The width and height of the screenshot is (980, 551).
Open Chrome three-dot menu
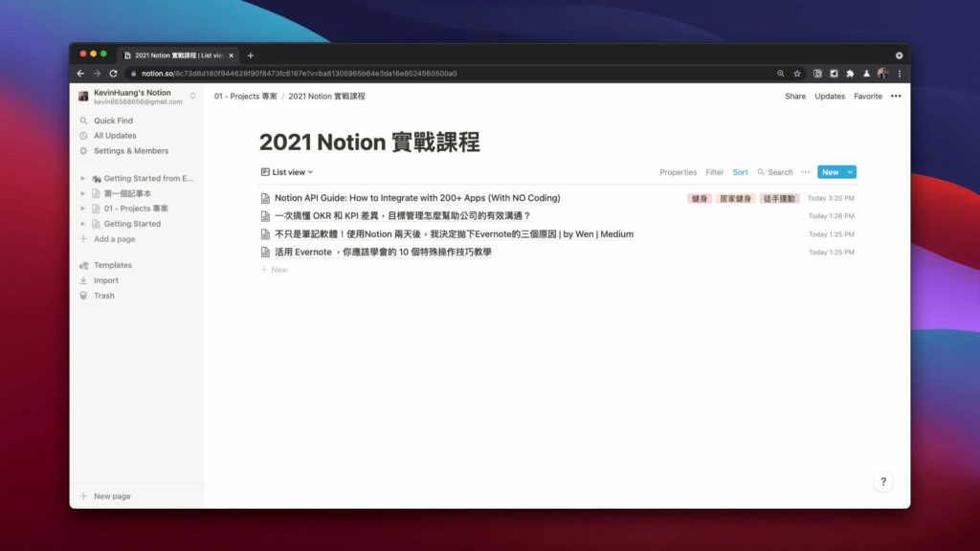click(x=900, y=74)
